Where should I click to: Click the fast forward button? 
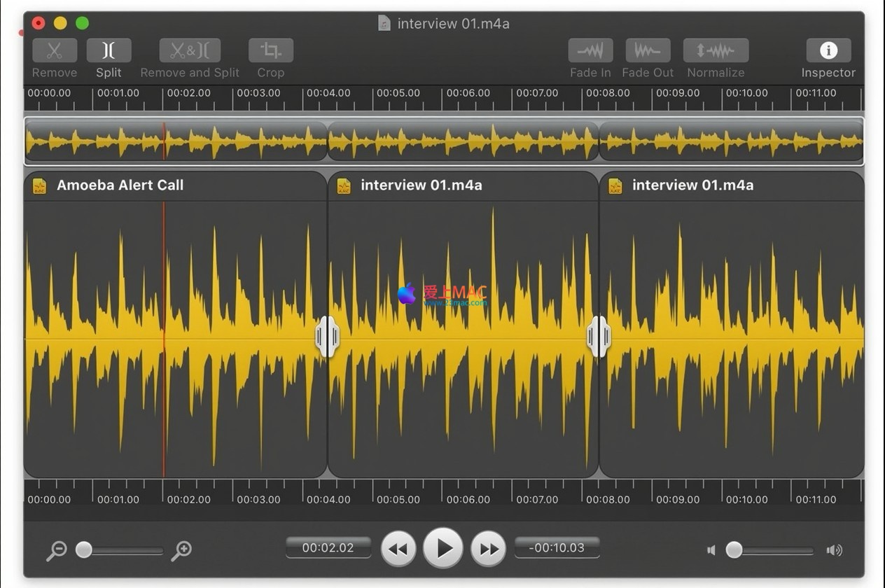488,549
